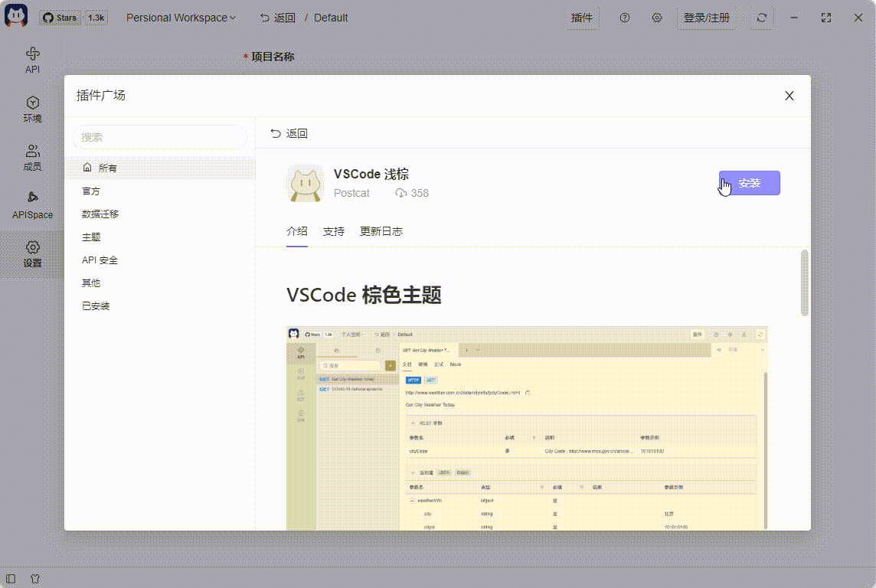
Task: Open the 插件 button in title bar
Action: (582, 18)
